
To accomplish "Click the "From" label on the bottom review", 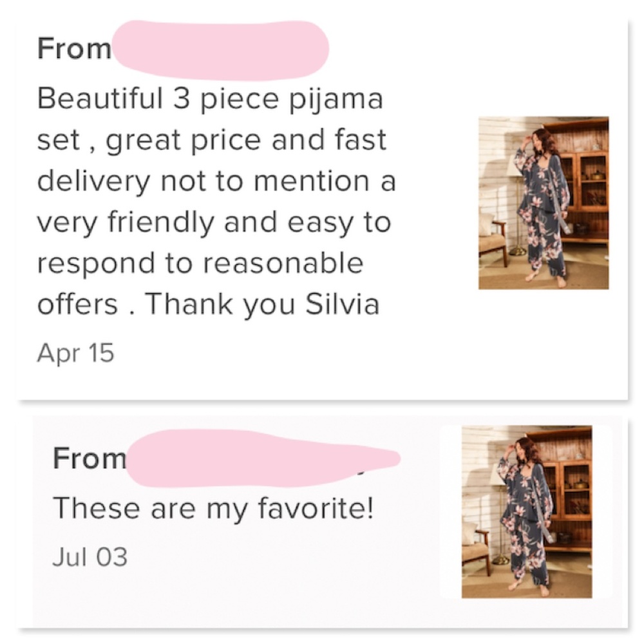I will tap(90, 459).
